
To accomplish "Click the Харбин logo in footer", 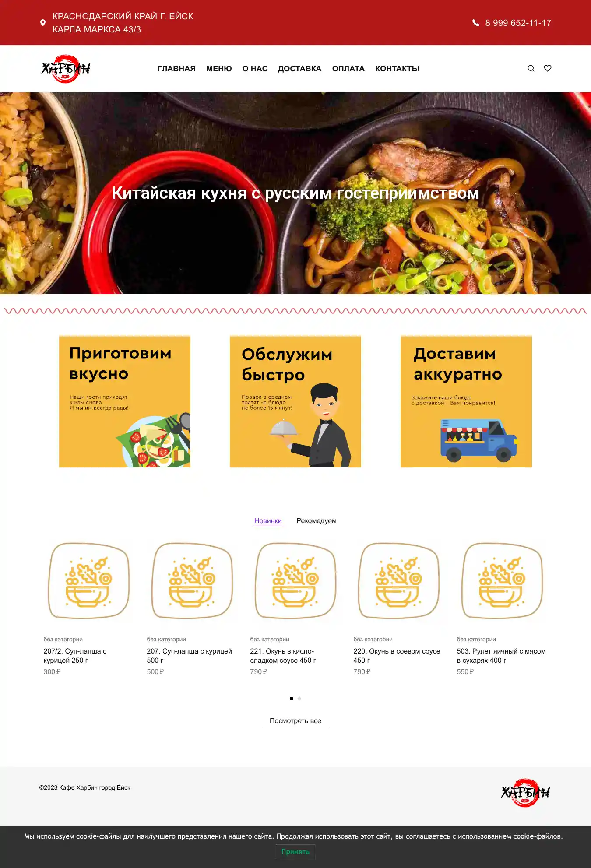I will [x=525, y=792].
